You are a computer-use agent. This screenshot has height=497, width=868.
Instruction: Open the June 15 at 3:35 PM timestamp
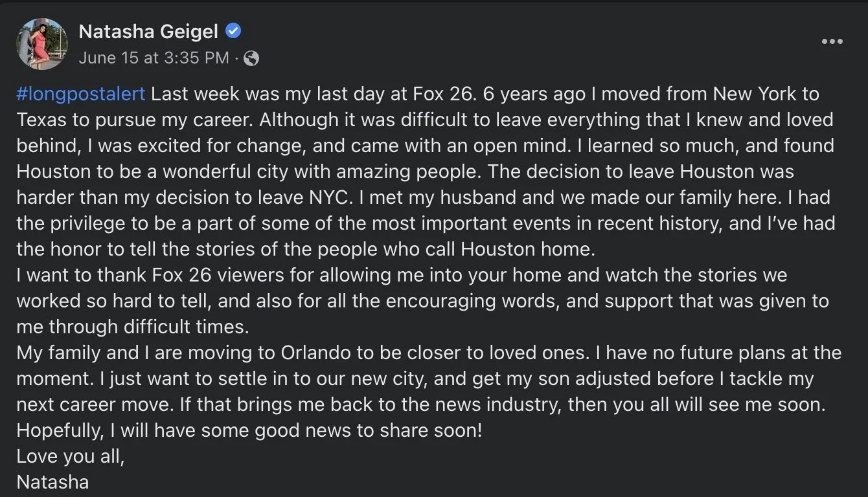coord(154,58)
